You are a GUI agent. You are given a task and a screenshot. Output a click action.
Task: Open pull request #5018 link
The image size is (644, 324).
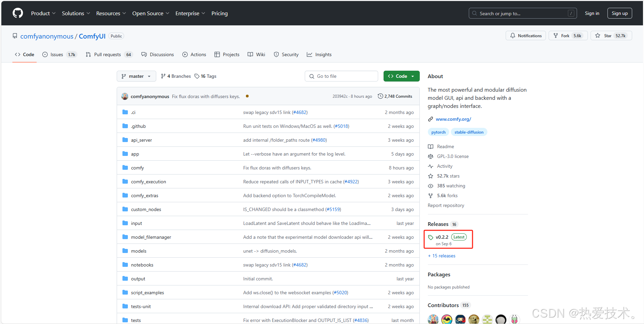341,126
